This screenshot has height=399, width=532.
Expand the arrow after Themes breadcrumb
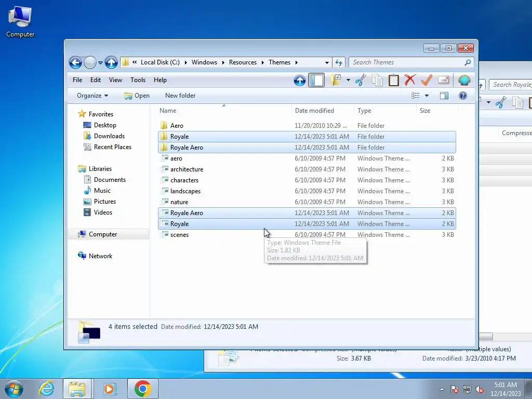tap(297, 62)
